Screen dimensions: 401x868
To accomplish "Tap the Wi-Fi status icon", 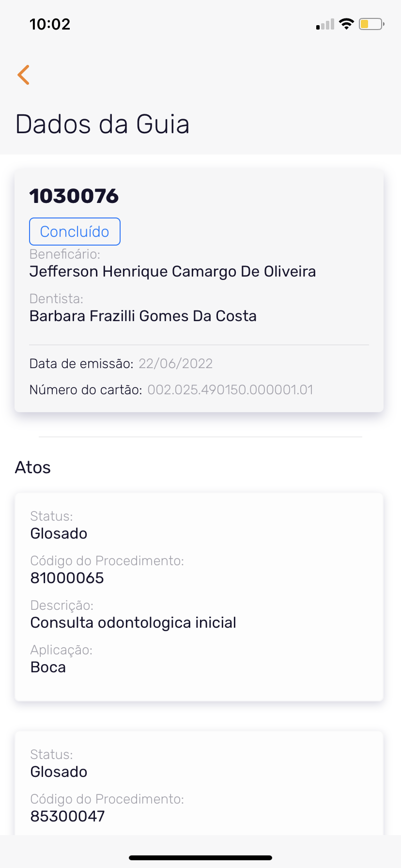I will (346, 24).
